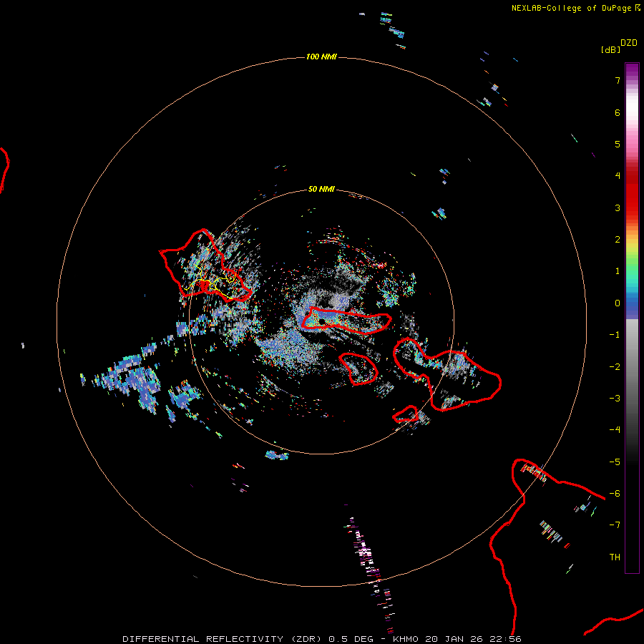Click the [dB] units label
This screenshot has height=644, width=644.
pos(610,49)
